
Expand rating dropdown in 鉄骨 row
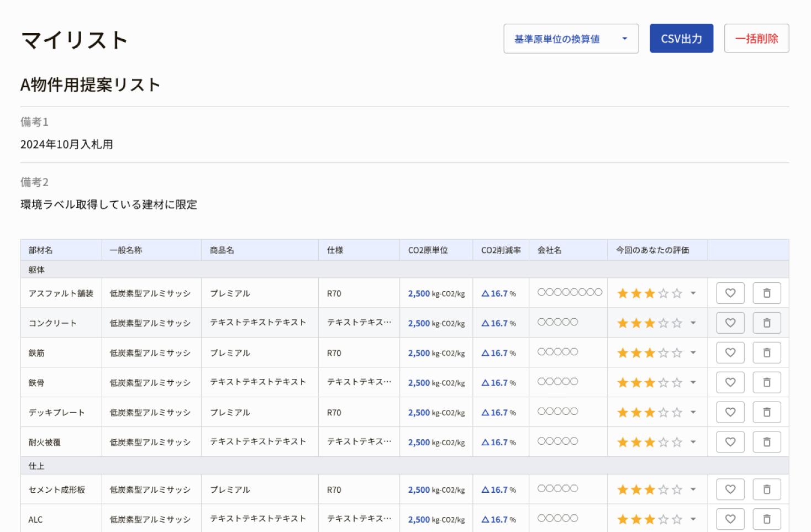[x=693, y=383]
